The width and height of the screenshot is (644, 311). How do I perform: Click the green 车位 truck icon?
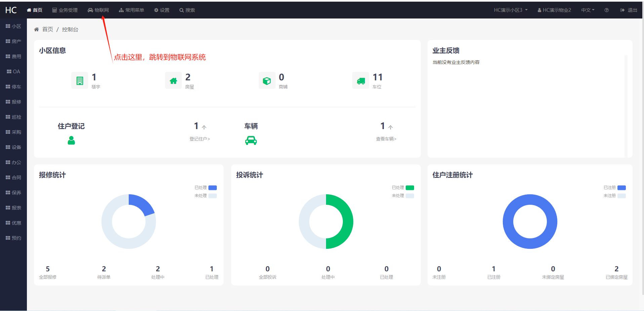point(361,80)
